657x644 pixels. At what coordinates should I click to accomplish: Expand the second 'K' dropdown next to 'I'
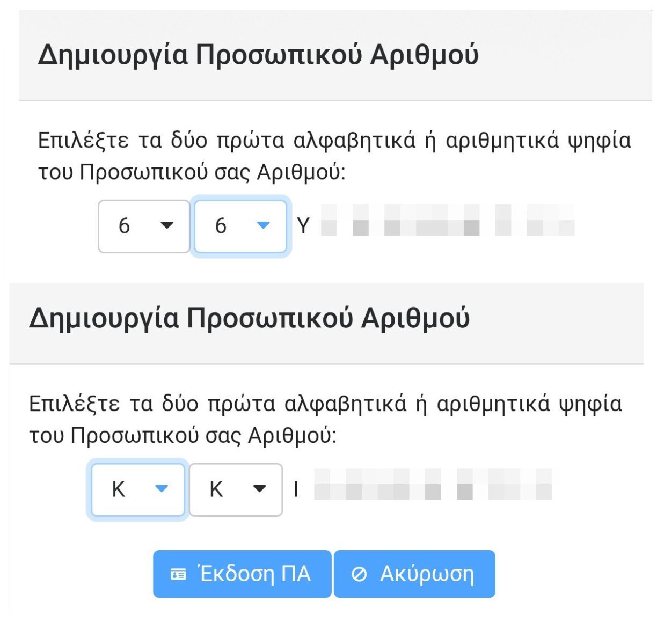(236, 489)
